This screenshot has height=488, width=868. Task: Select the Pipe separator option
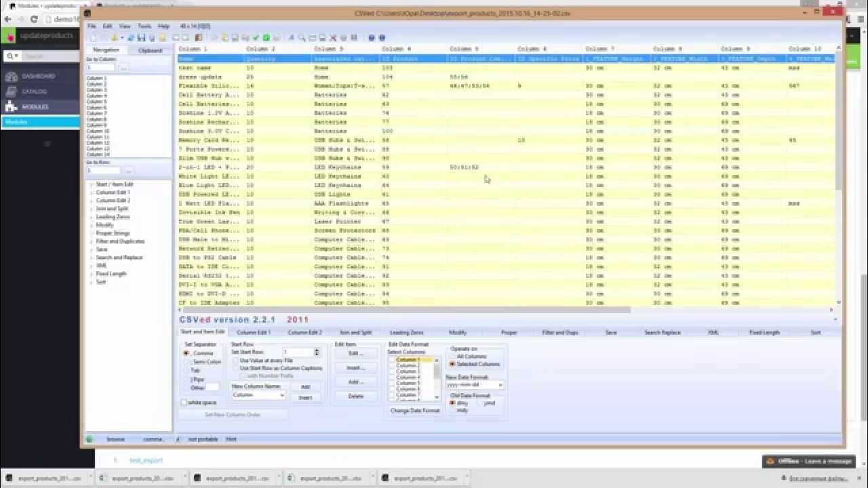186,380
